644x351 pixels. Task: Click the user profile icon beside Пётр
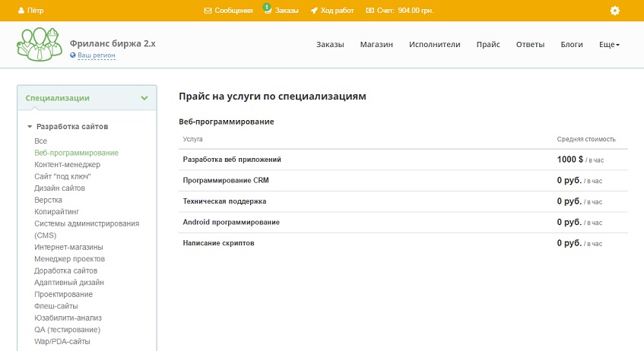(x=21, y=11)
